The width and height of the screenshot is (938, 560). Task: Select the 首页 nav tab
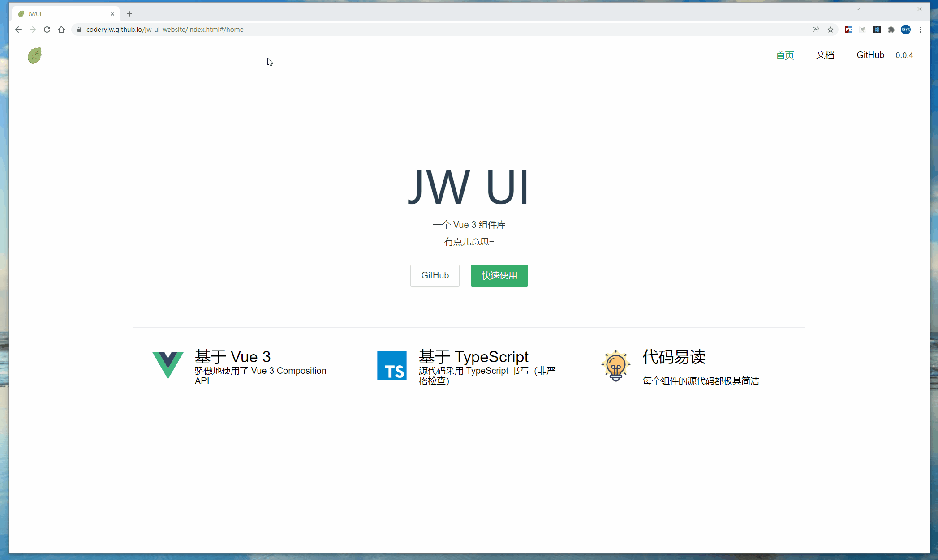pos(785,55)
